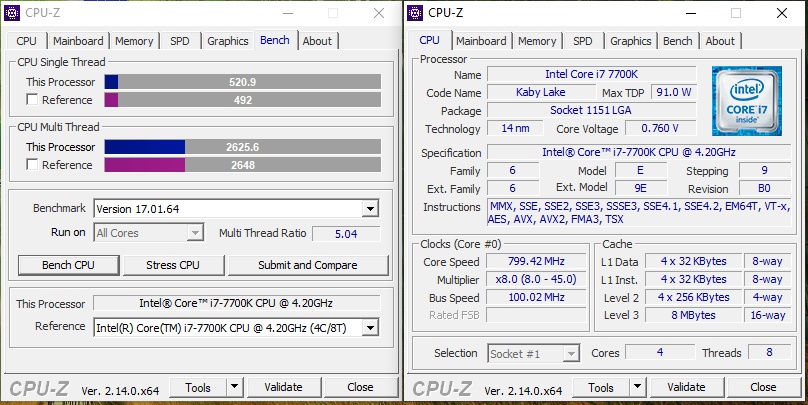
Task: Open Mainboard tab in right window
Action: [x=481, y=41]
